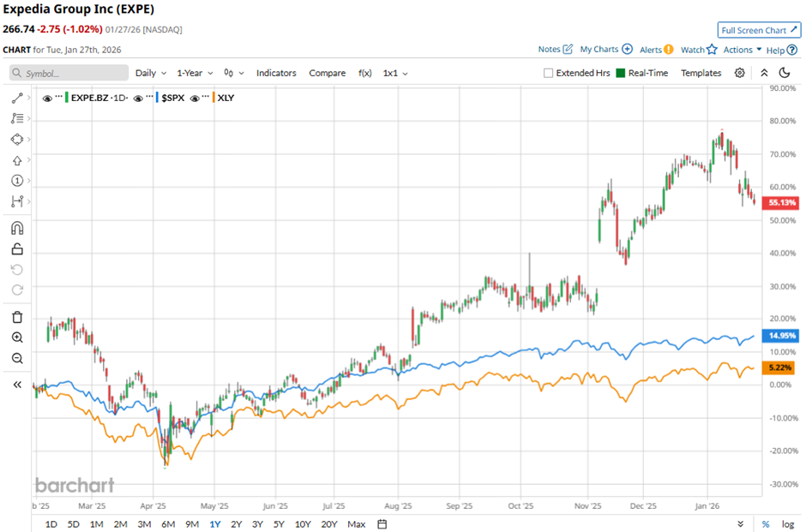Screen dimensions: 806x532
Task: Hide the XLY comparison series
Action: (196, 98)
